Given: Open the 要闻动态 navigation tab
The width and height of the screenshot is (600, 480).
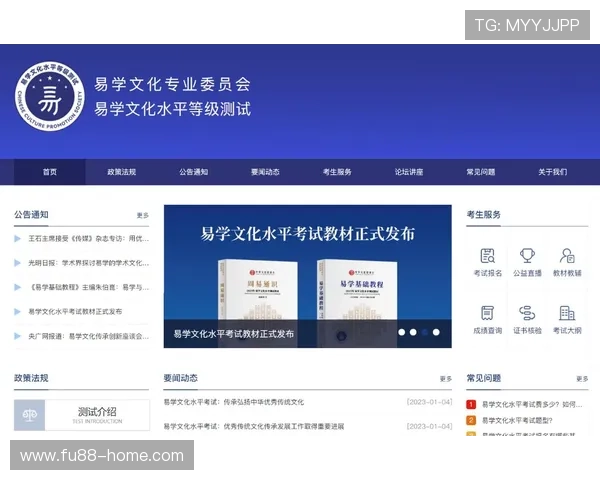Looking at the screenshot, I should coord(265,172).
